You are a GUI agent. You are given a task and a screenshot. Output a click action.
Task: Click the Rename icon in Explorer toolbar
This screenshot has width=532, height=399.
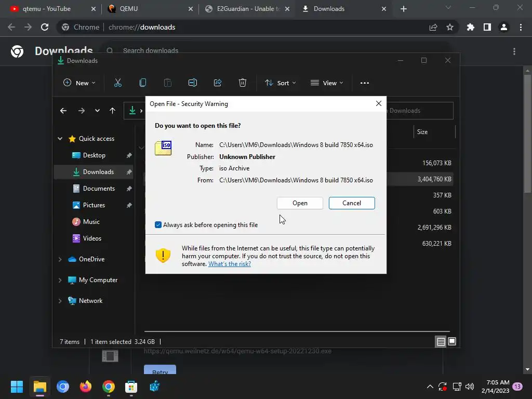tap(193, 83)
